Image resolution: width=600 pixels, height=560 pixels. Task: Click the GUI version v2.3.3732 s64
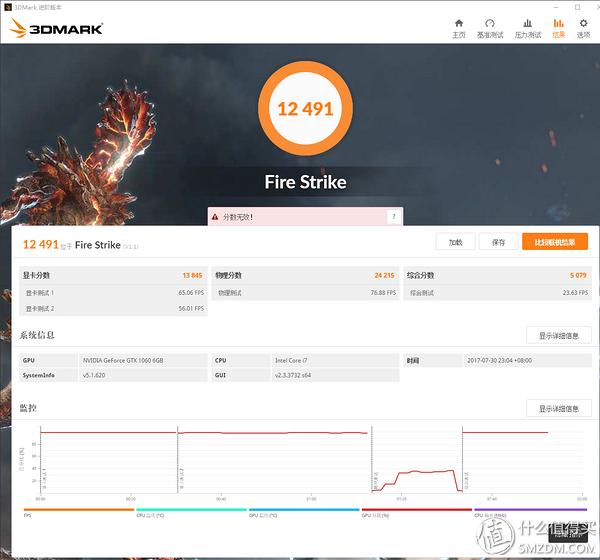(x=293, y=376)
